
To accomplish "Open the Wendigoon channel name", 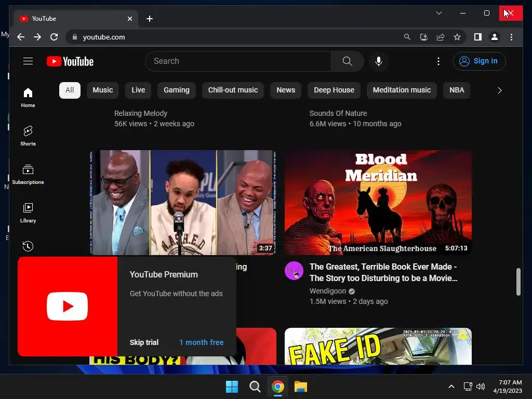I will point(328,291).
